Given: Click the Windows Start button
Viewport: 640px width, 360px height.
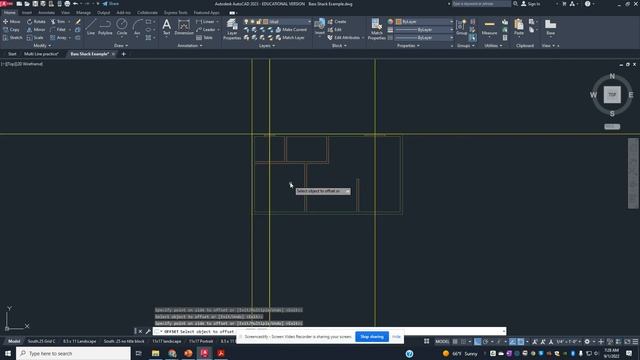Looking at the screenshot, I should point(8,353).
